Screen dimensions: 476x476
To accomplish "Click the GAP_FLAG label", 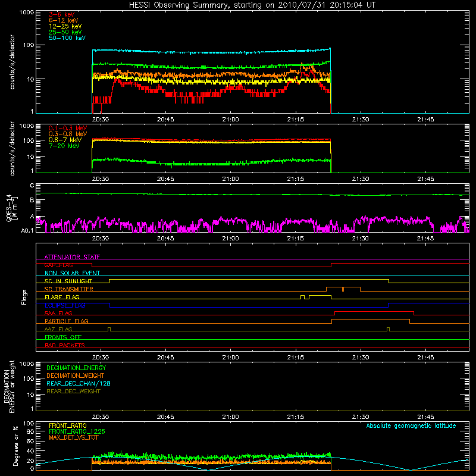I will tap(58, 265).
